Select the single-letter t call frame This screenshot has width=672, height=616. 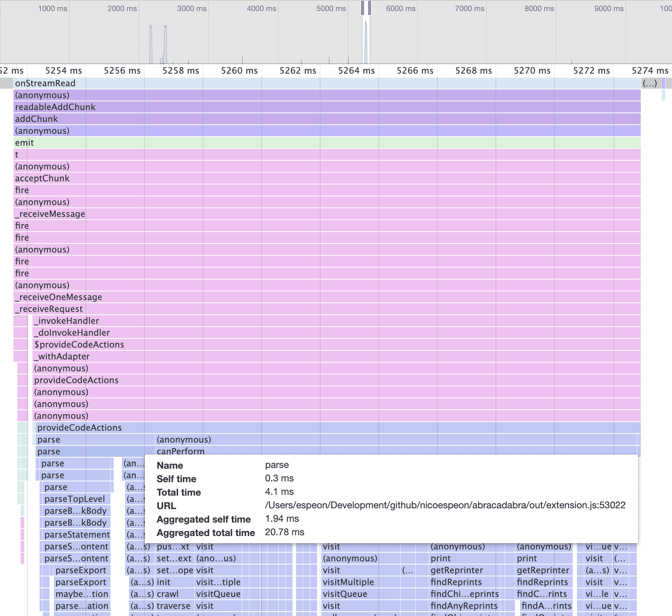tap(327, 154)
